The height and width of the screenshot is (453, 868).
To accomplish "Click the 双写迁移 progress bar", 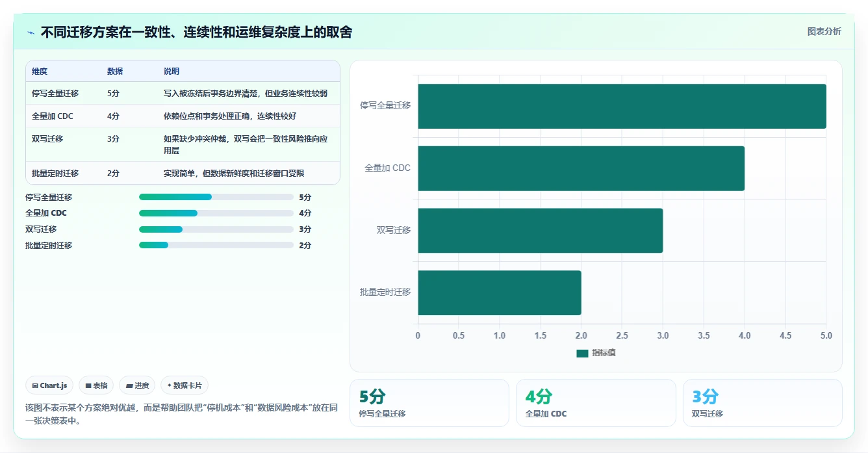I will (x=216, y=229).
